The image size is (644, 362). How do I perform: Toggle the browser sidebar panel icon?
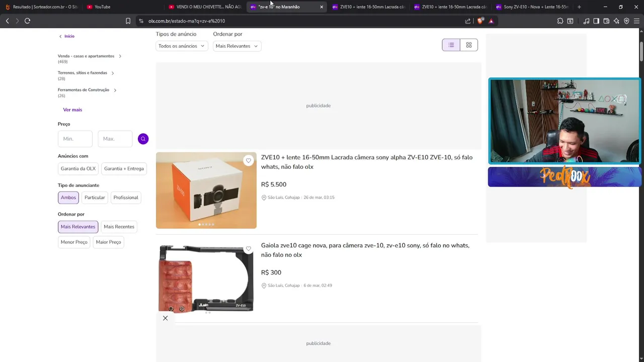pyautogui.click(x=596, y=21)
